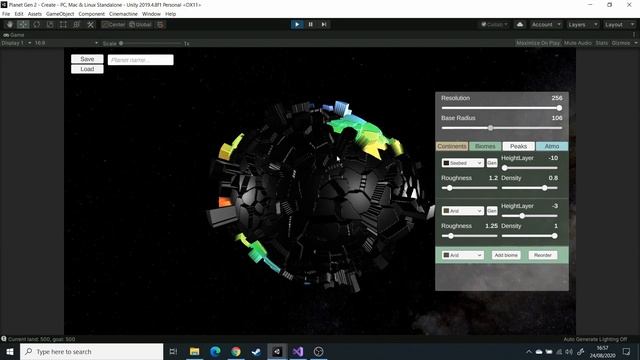Screen dimensions: 640x360
Task: Focus the Planet name input field
Action: point(140,60)
